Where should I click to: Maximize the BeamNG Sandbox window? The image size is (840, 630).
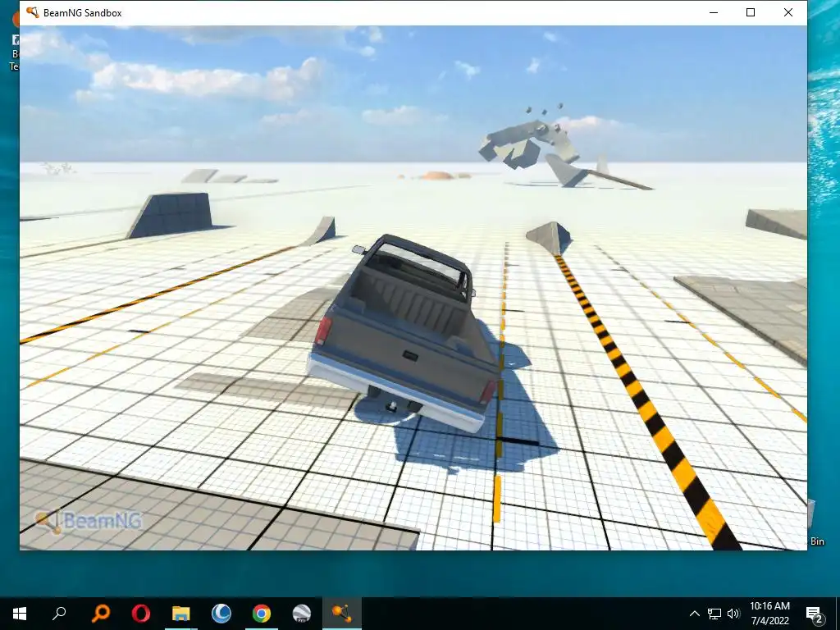(751, 12)
